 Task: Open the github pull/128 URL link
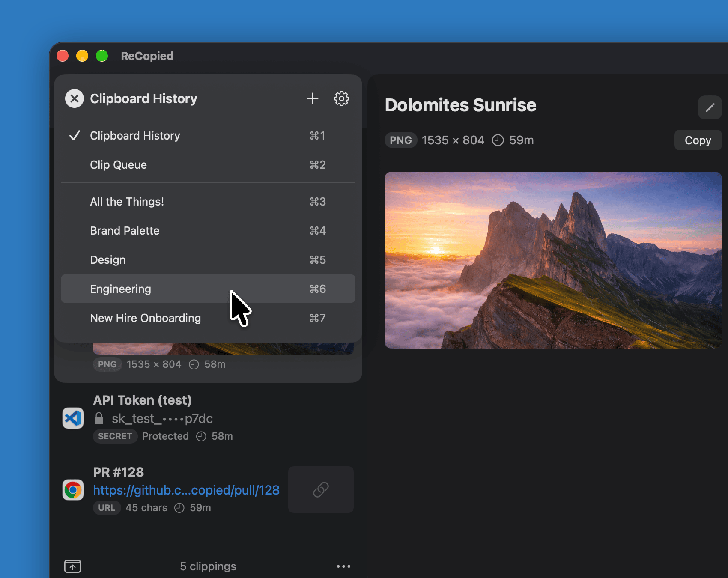click(x=186, y=490)
